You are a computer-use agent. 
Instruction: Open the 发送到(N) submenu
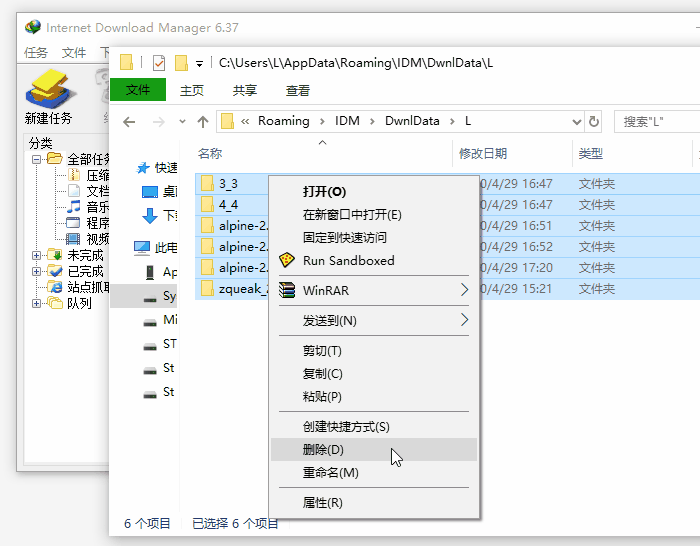(374, 321)
